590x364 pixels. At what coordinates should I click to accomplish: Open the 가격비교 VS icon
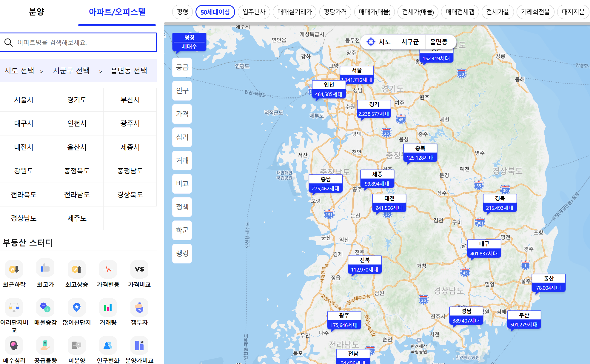click(139, 269)
